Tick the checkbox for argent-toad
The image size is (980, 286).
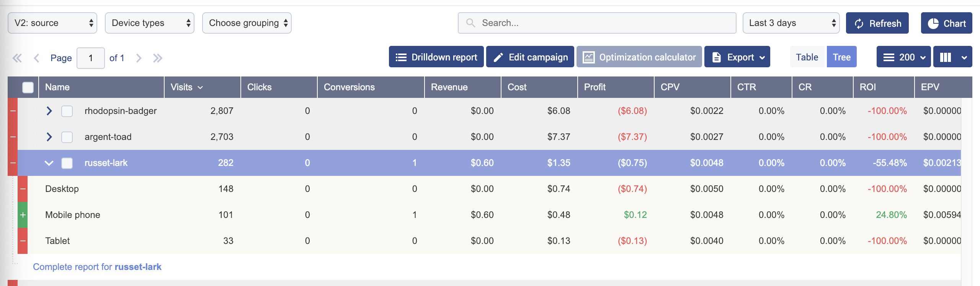[x=67, y=137]
